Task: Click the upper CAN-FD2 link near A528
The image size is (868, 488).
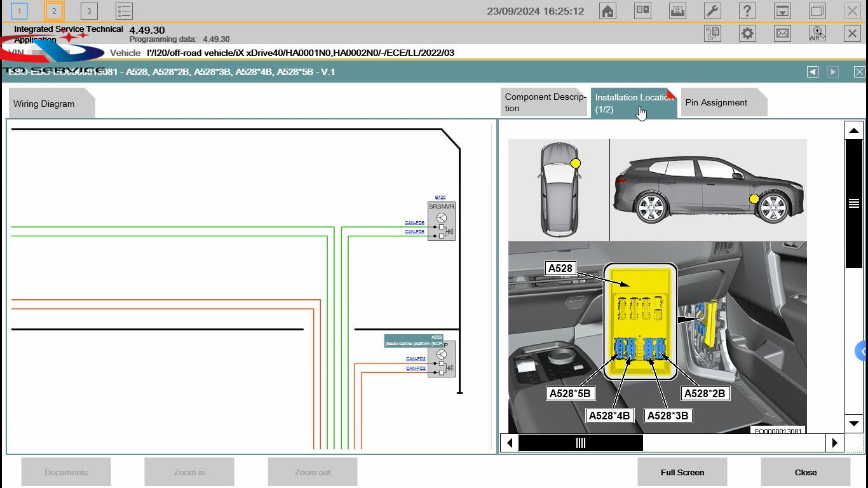Action: [416, 359]
